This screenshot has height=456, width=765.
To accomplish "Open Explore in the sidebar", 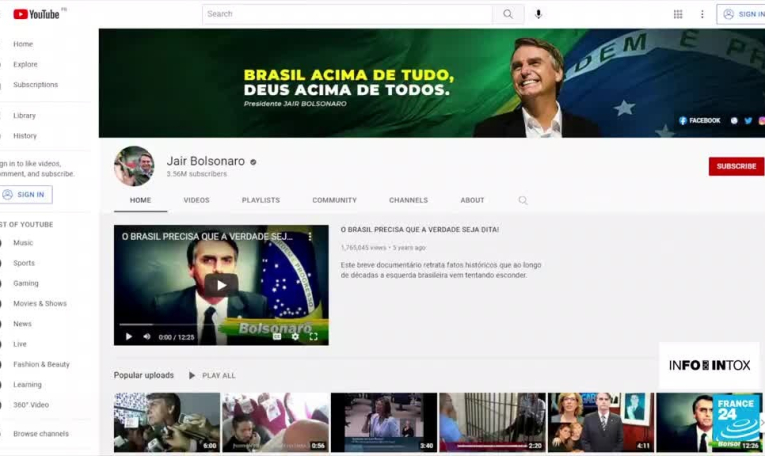I will pyautogui.click(x=25, y=64).
